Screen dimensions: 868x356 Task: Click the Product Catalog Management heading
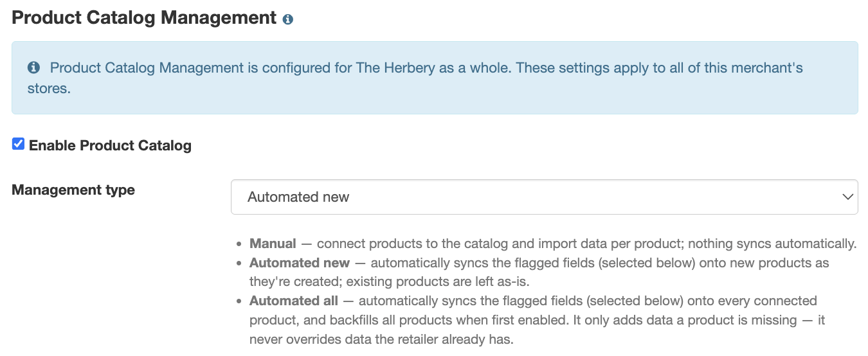coord(144,17)
